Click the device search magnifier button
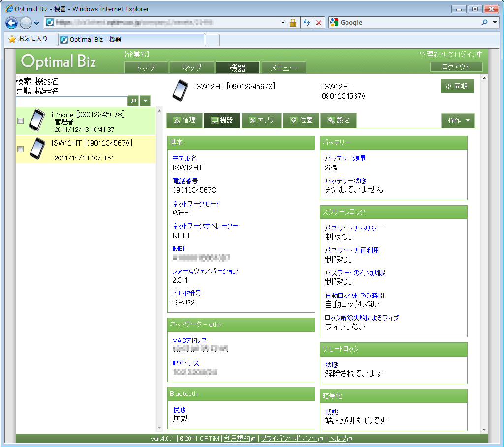 [x=133, y=101]
